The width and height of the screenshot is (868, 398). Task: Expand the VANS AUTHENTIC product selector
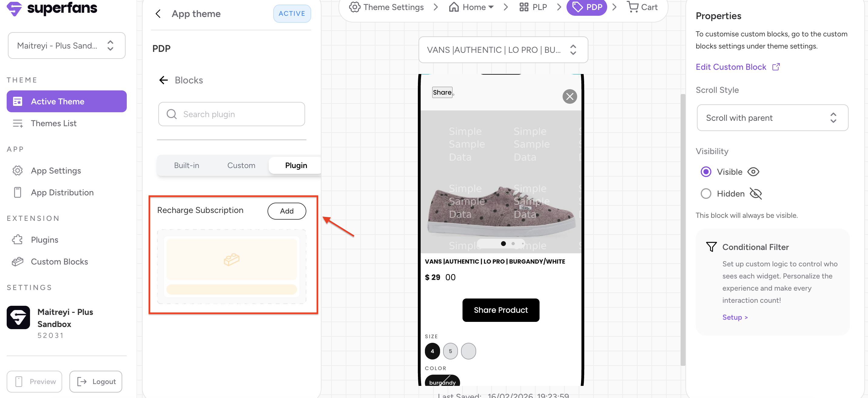[503, 50]
